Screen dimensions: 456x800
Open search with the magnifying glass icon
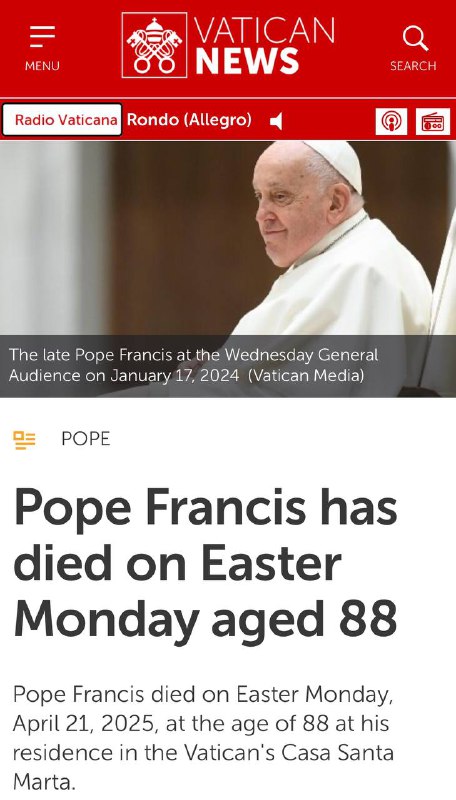point(415,38)
